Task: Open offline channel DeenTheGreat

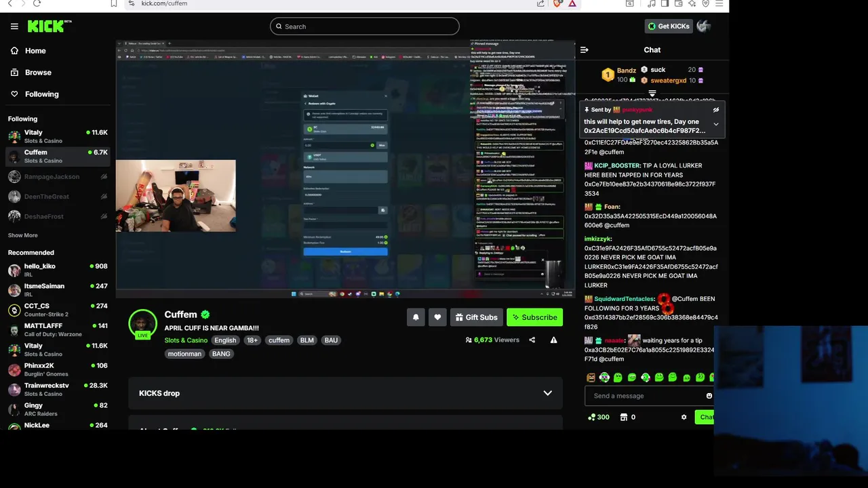Action: (x=58, y=197)
